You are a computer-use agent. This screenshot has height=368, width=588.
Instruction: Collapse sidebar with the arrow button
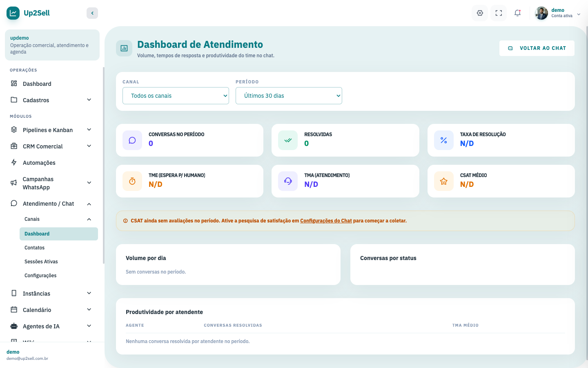coord(92,13)
